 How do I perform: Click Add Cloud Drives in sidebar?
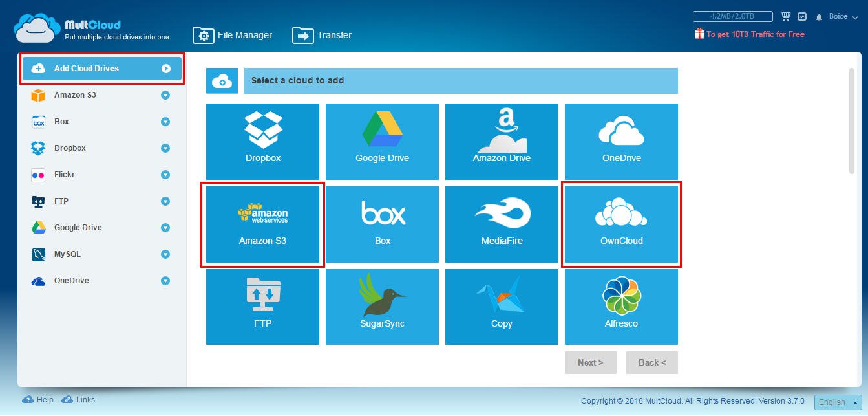click(x=101, y=68)
